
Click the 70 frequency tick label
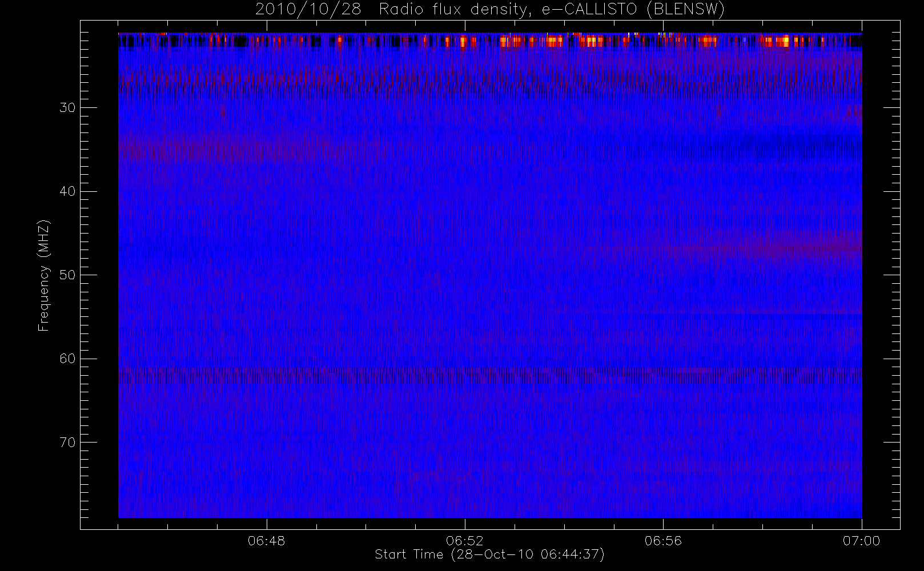(x=67, y=443)
